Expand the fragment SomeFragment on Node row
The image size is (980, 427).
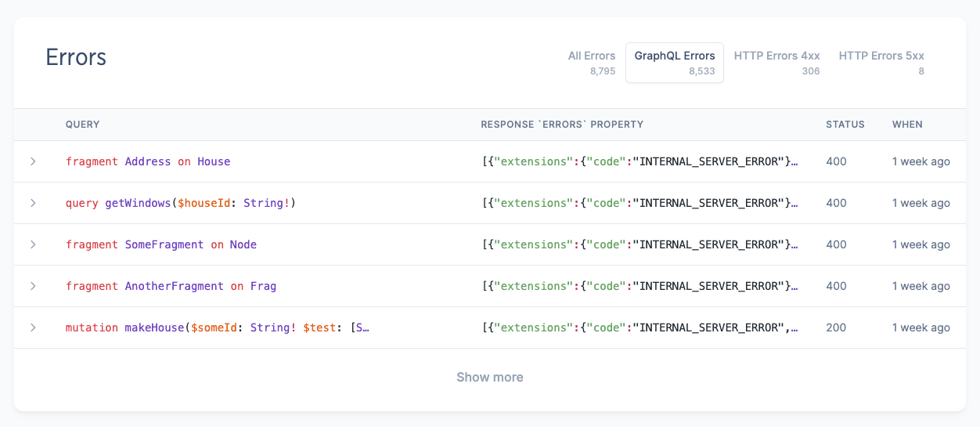pos(33,244)
